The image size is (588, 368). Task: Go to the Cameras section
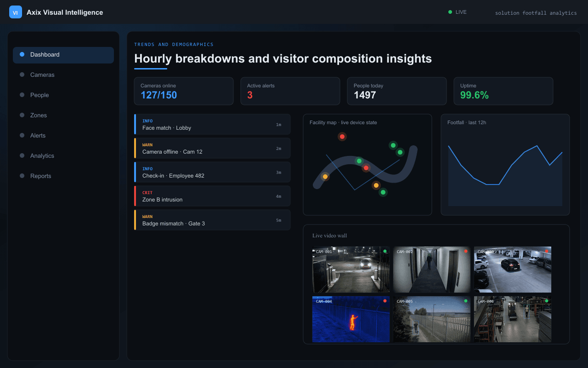click(63, 75)
